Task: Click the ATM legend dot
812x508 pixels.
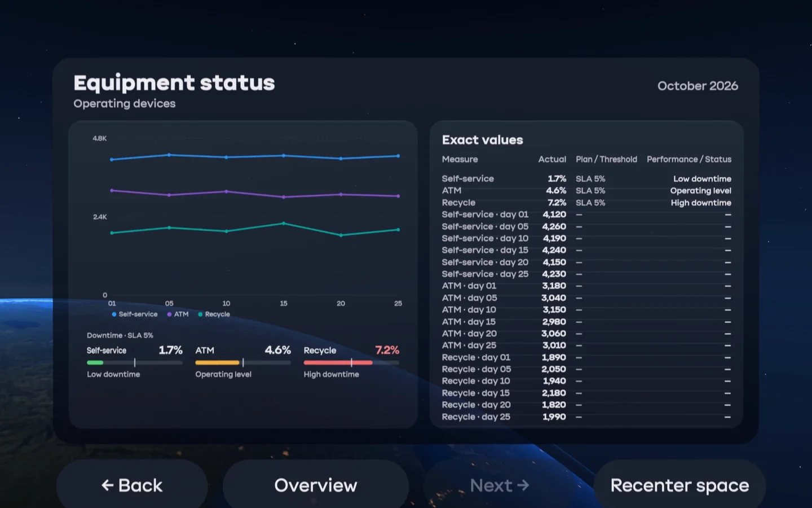Action: pos(169,314)
